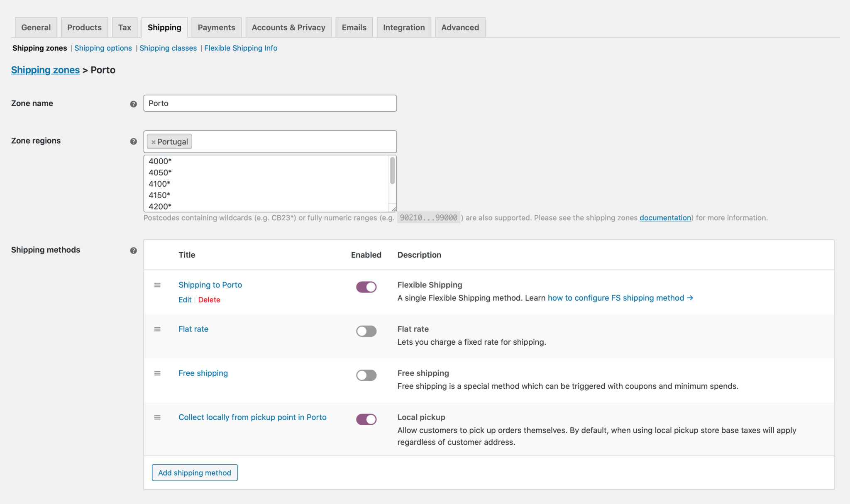Enable the Flat rate shipping method
This screenshot has height=504, width=850.
(366, 331)
